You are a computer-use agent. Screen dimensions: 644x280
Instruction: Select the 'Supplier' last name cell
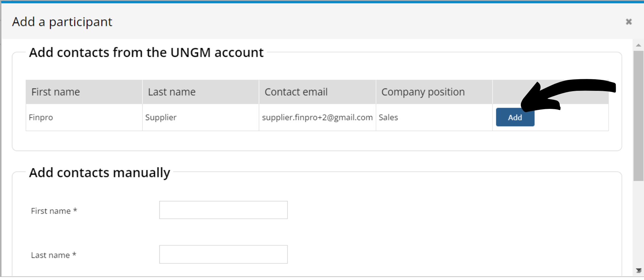201,117
